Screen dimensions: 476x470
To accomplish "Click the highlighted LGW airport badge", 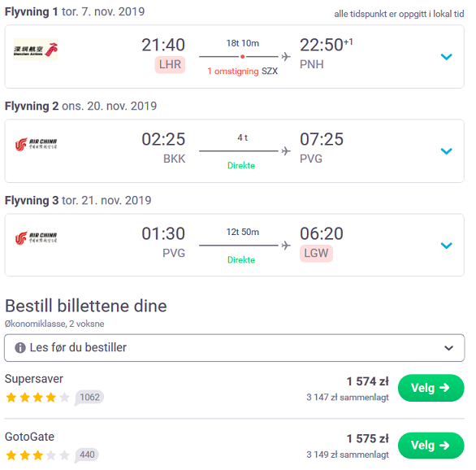I will [x=316, y=254].
